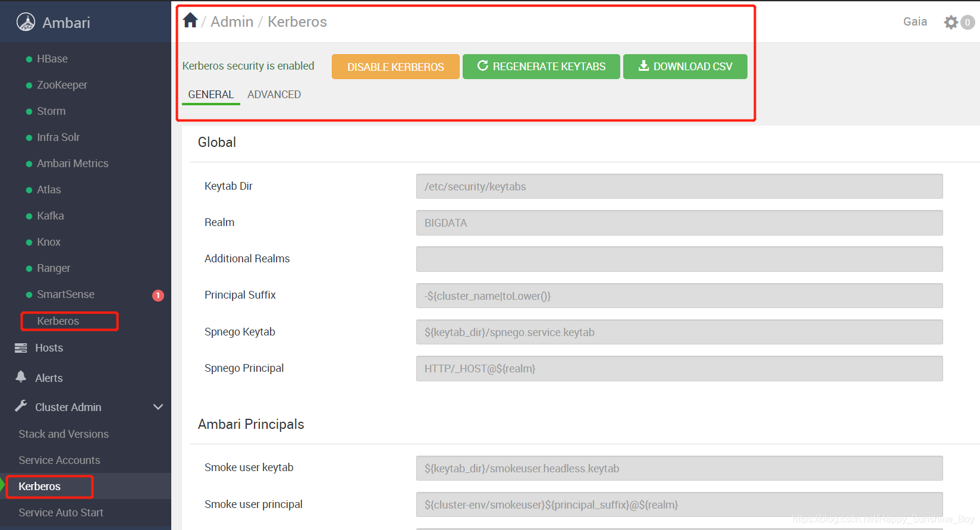Open Kerberos in the services list
Image resolution: width=980 pixels, height=530 pixels.
pyautogui.click(x=58, y=321)
